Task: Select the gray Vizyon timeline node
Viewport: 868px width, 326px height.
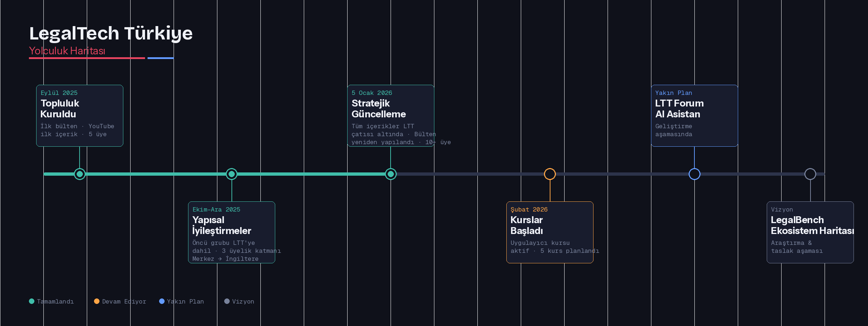Action: coord(810,174)
